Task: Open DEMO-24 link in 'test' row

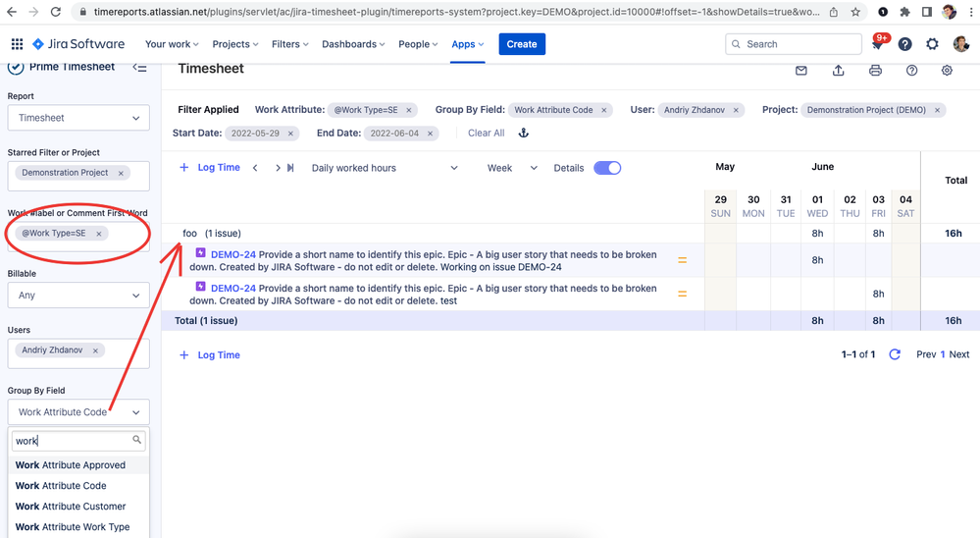Action: [x=233, y=289]
